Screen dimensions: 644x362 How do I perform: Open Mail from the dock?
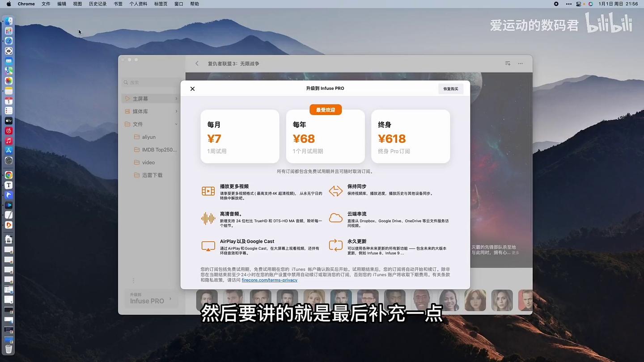tap(8, 61)
